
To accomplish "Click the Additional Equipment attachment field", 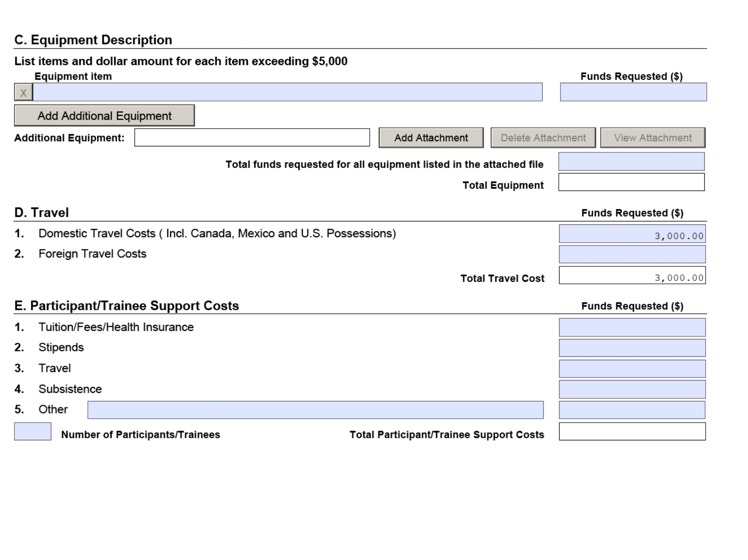I will (x=252, y=138).
